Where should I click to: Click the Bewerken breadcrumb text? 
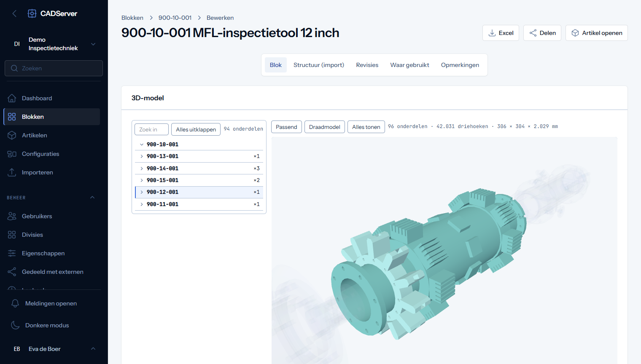(220, 18)
